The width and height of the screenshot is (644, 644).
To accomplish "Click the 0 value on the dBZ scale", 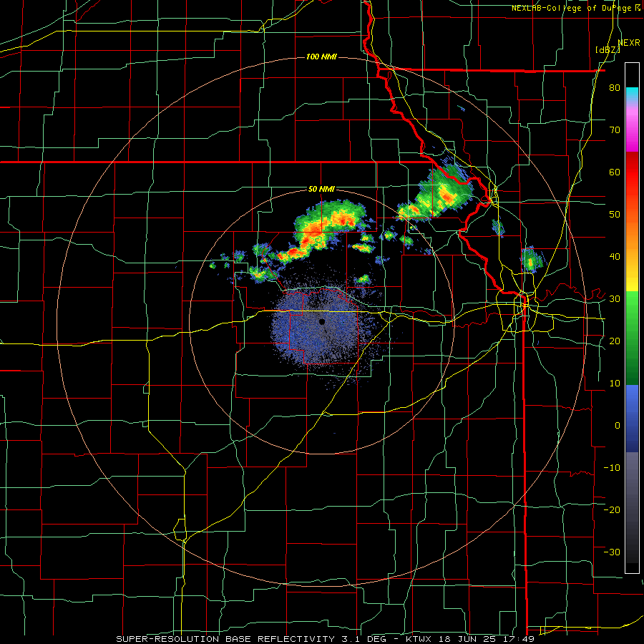I will [x=618, y=426].
